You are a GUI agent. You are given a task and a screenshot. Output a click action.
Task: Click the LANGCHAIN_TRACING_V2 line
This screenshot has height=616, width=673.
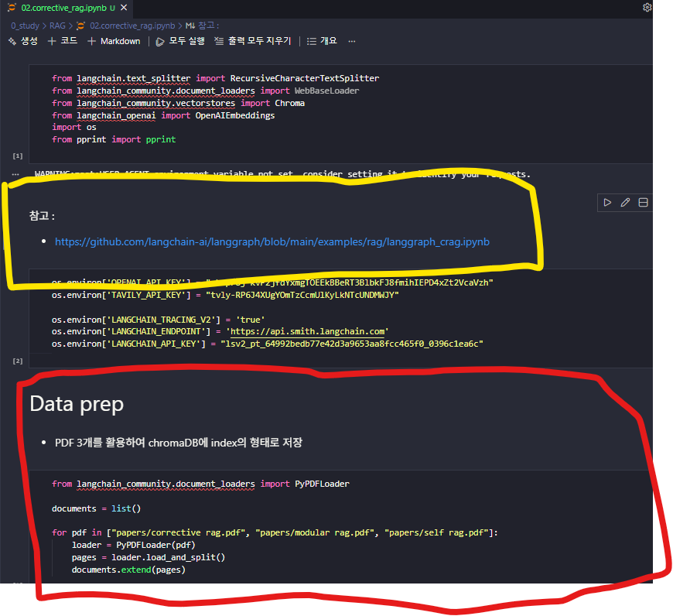[158, 320]
